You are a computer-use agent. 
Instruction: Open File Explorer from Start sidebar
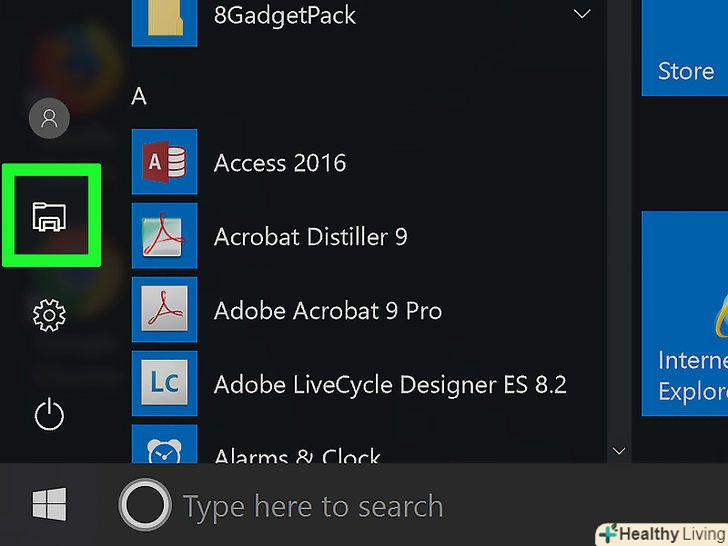tap(49, 215)
